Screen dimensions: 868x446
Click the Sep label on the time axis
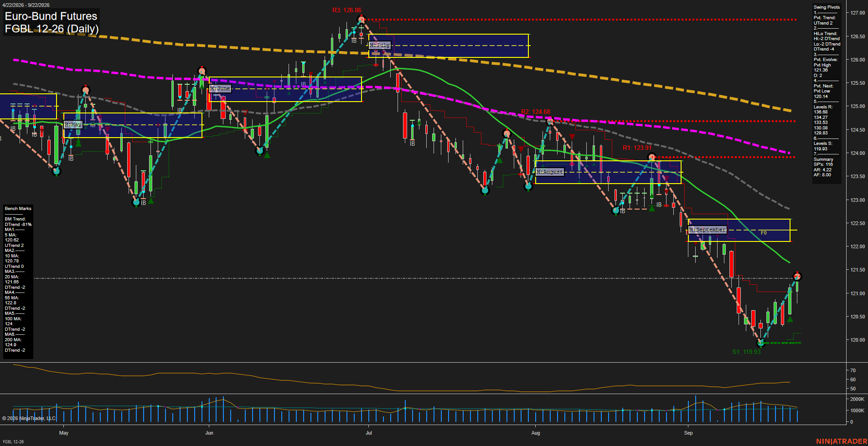coord(688,433)
